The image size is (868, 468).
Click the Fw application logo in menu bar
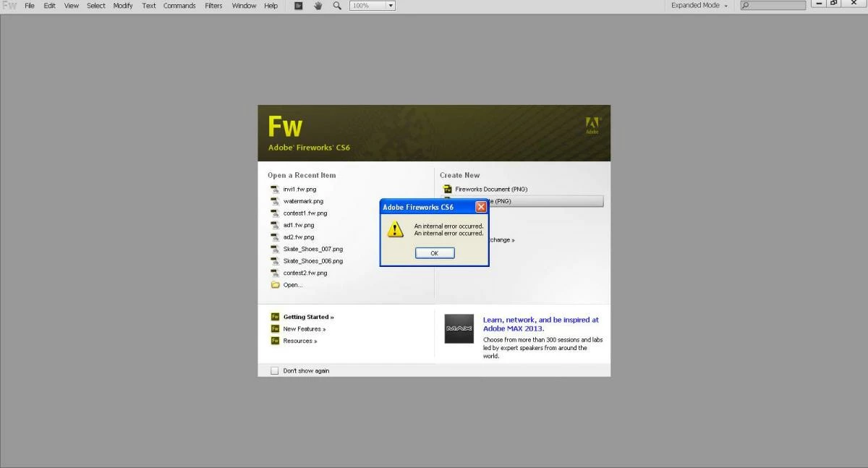pos(9,5)
